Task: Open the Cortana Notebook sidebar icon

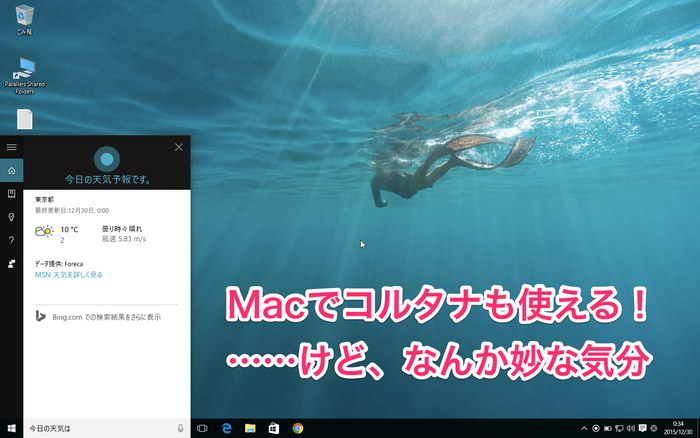Action: pyautogui.click(x=12, y=193)
